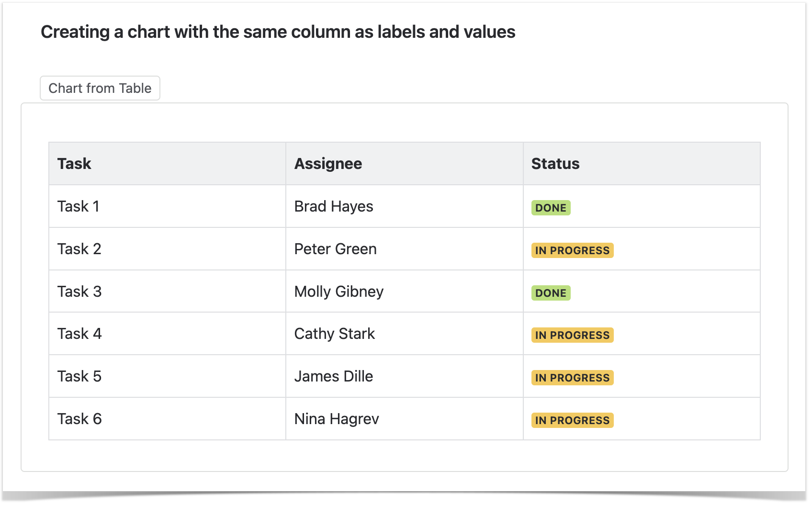Viewport: 812px width, 505px height.
Task: Click the Chart from Table macro label
Action: pos(100,89)
